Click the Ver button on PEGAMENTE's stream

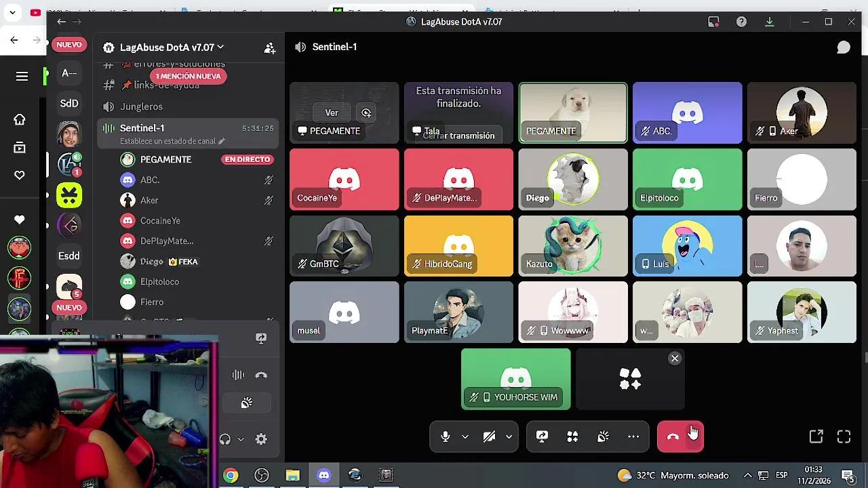[332, 113]
